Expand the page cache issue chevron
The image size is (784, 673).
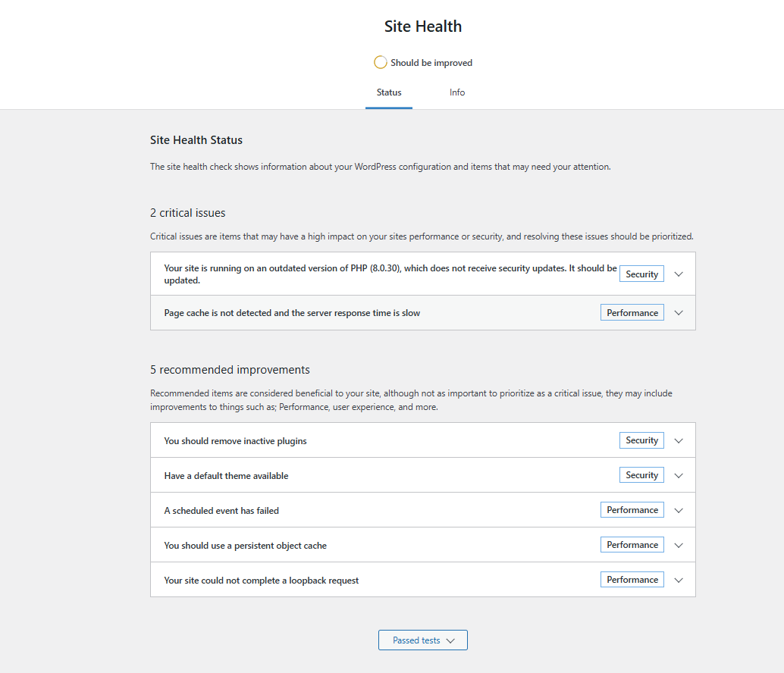pos(679,313)
